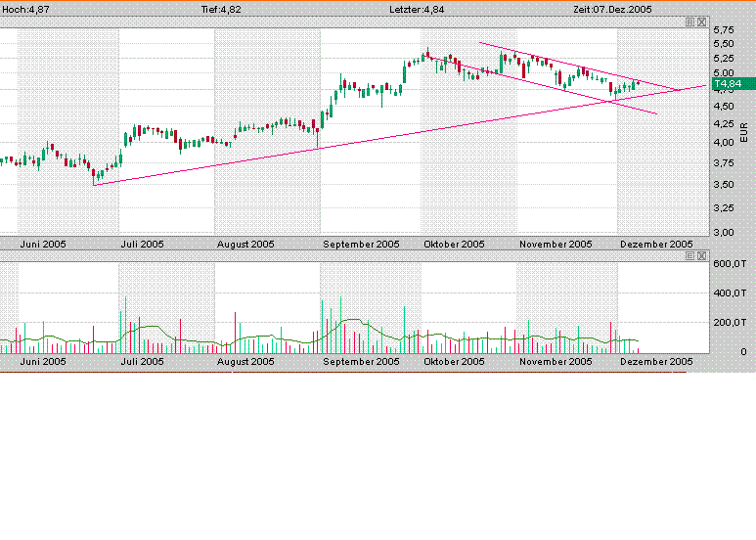Select the 'Hoch:4,87' header value

[25, 9]
